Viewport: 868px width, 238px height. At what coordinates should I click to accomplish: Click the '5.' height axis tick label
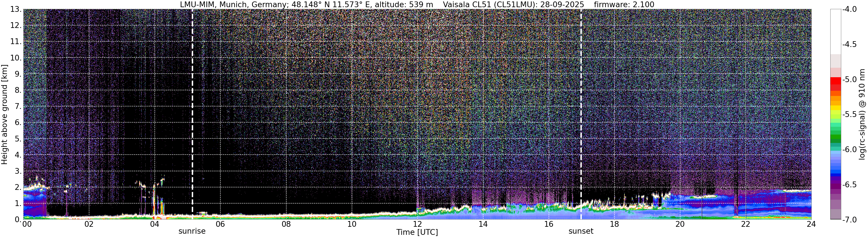18,139
